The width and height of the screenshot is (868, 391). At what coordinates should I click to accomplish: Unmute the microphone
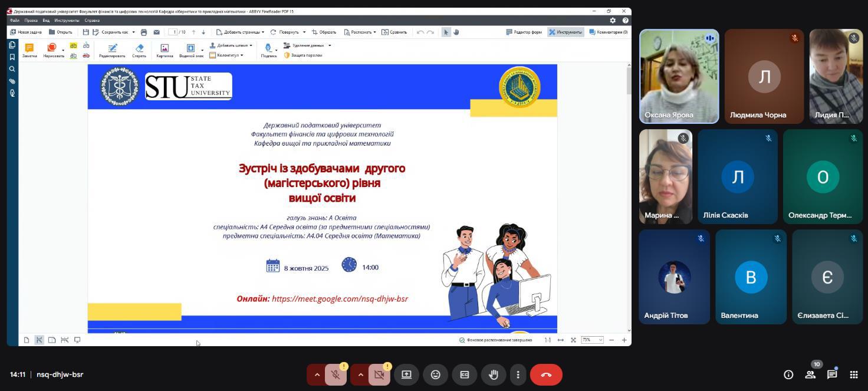tap(336, 374)
